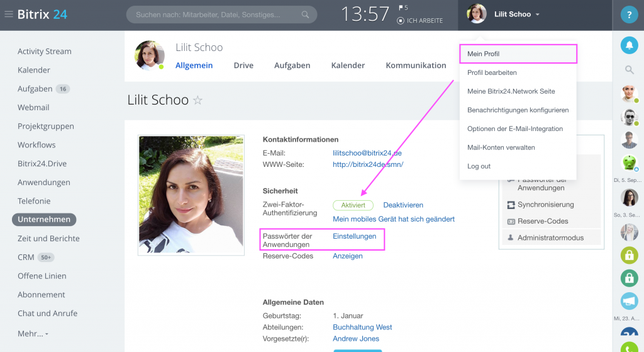Click Log out in the user menu

point(479,166)
